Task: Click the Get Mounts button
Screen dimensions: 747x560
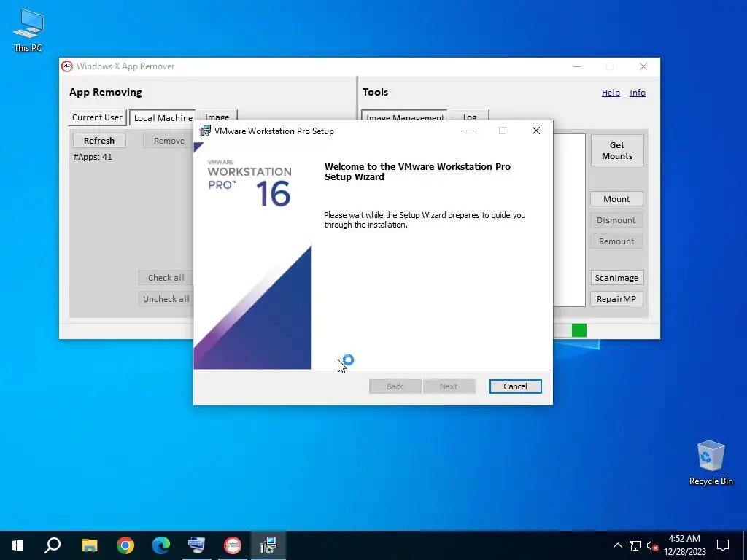Action: (x=617, y=150)
